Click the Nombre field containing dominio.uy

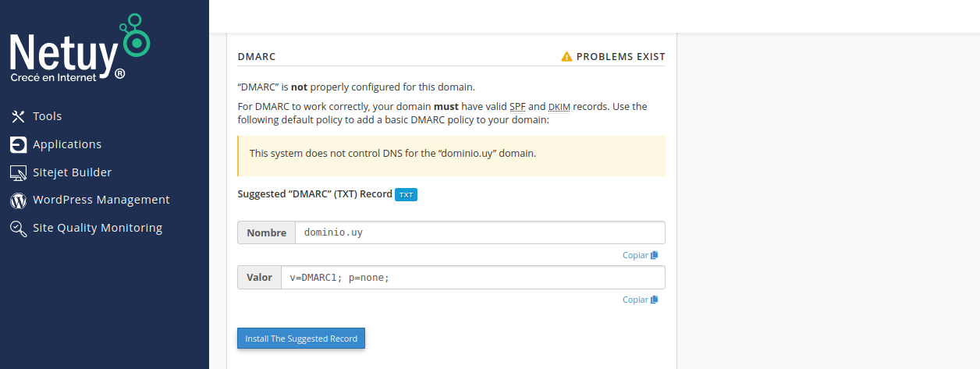[x=479, y=232]
